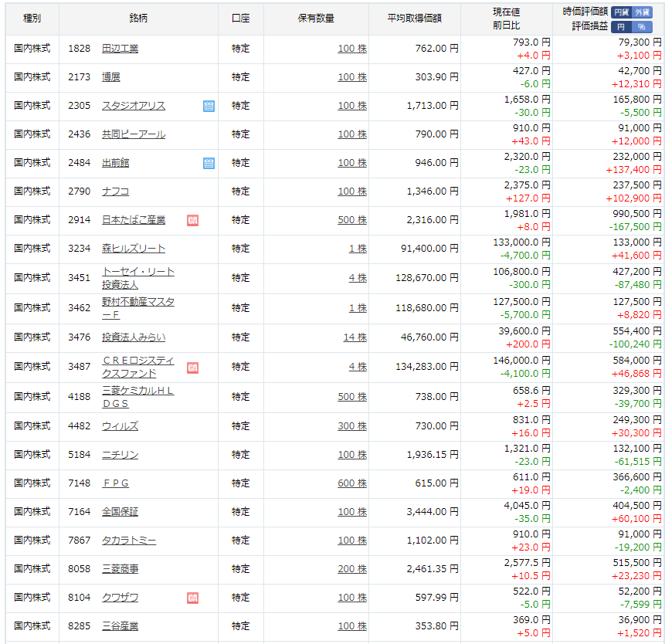Screen dimensions: 672x644
Task: Click 100 株 quantity for 博展
Action: 352,77
